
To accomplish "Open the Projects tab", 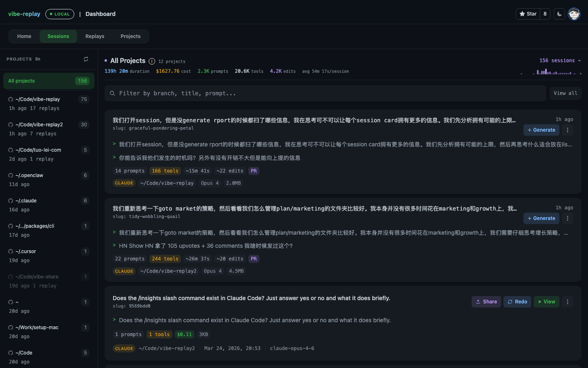I will pyautogui.click(x=130, y=36).
